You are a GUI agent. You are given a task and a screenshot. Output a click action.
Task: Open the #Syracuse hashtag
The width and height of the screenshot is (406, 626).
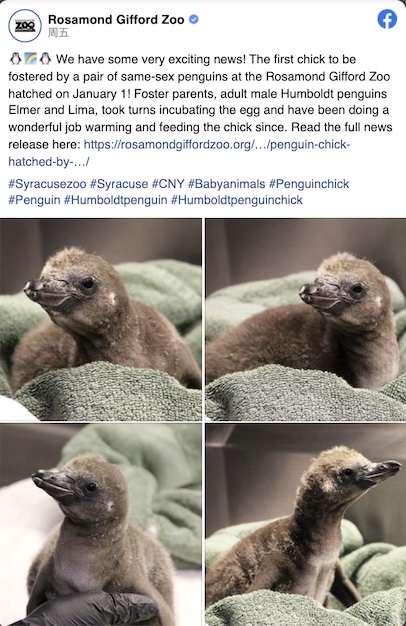click(119, 184)
